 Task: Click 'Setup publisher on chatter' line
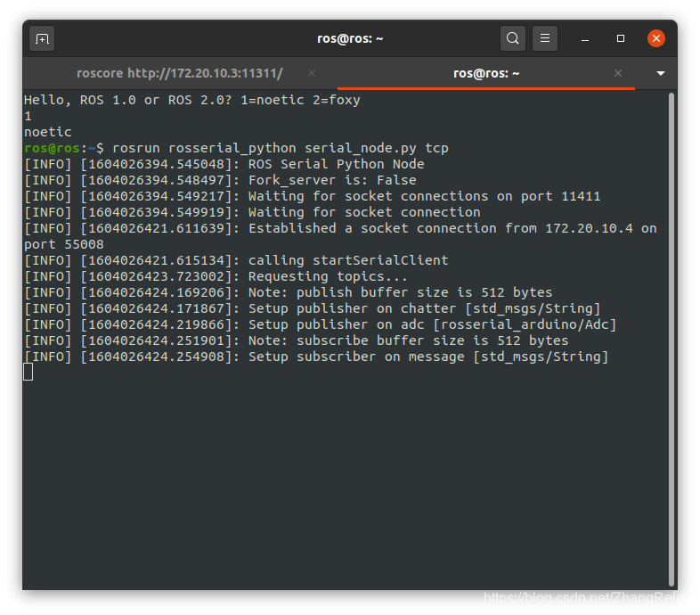click(313, 309)
